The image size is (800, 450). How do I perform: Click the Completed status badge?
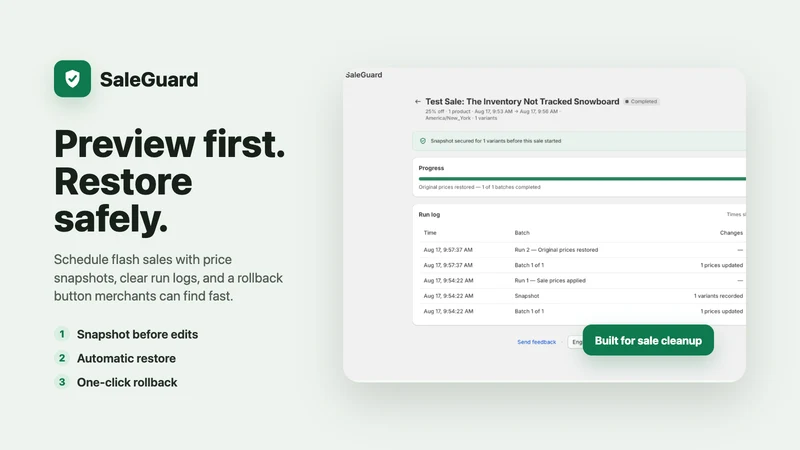[641, 102]
